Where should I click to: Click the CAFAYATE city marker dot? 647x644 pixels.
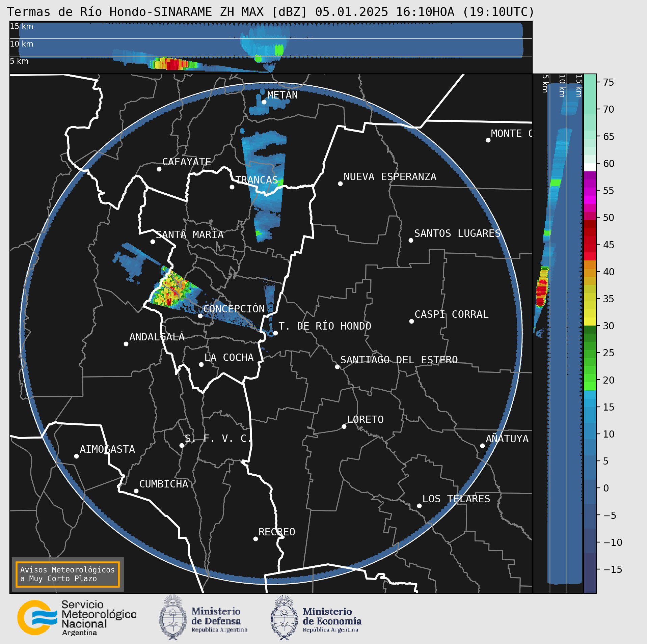coord(159,169)
